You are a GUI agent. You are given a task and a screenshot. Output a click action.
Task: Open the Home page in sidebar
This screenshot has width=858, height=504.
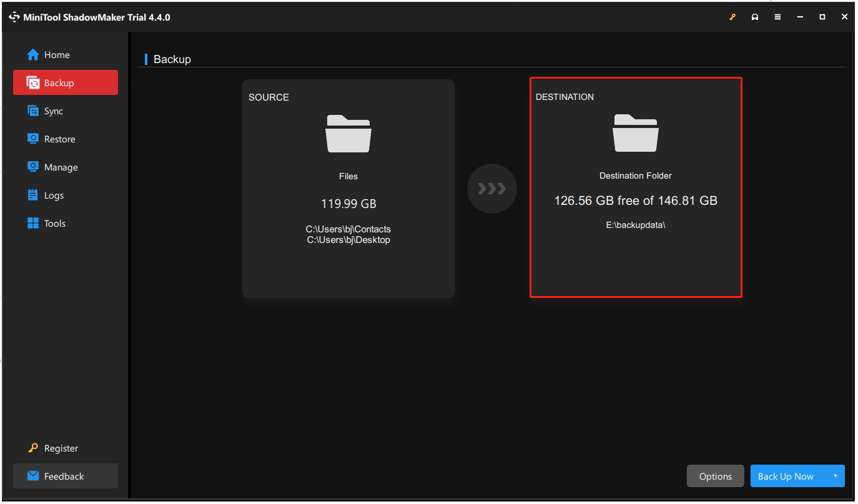pyautogui.click(x=65, y=55)
